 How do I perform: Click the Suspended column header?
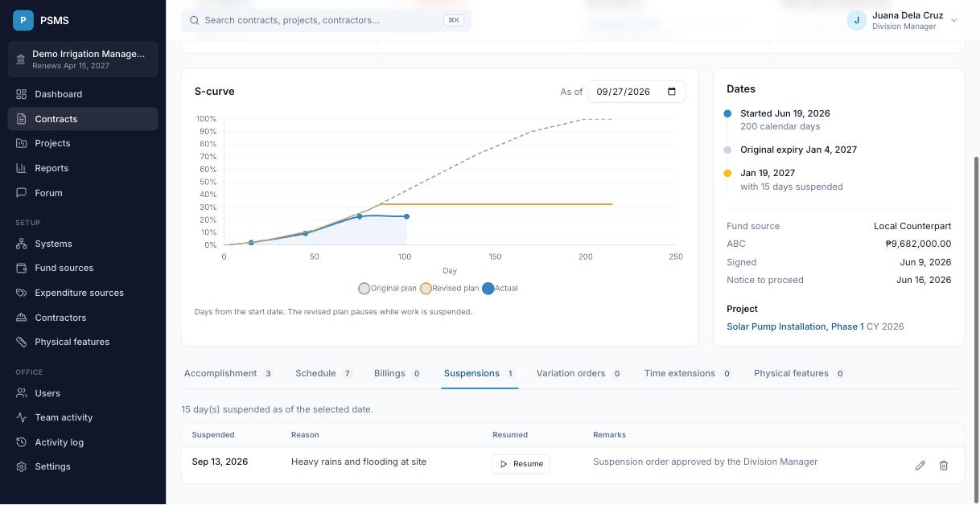(x=213, y=435)
